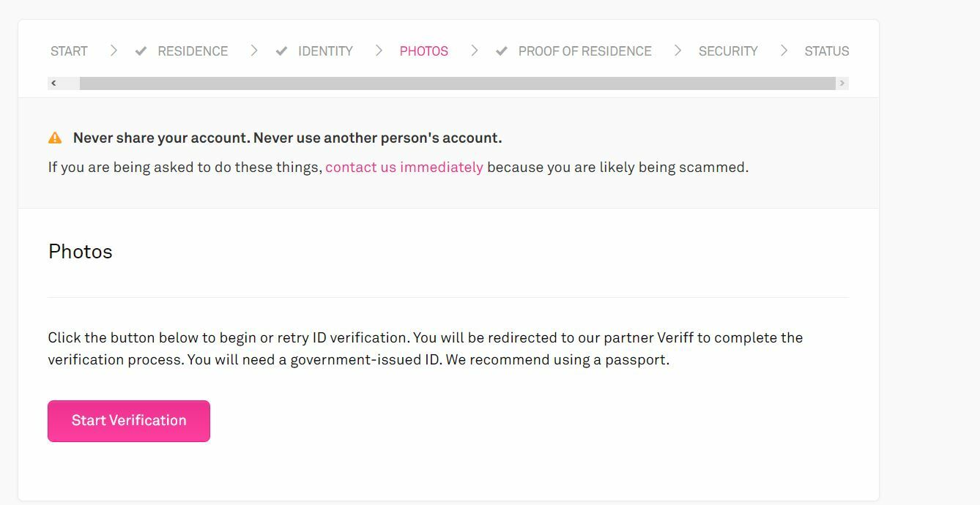View the STATUS step

click(x=826, y=51)
